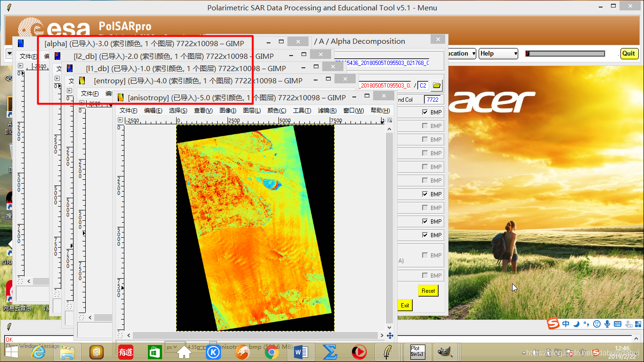Open the 查看(V) menu
This screenshot has height=362, width=644.
click(x=203, y=111)
